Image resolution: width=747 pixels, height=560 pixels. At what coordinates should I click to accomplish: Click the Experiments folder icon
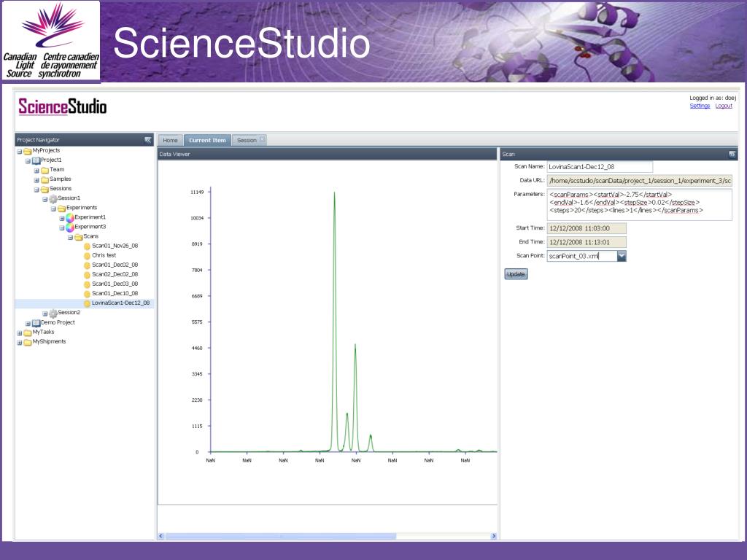(x=61, y=208)
